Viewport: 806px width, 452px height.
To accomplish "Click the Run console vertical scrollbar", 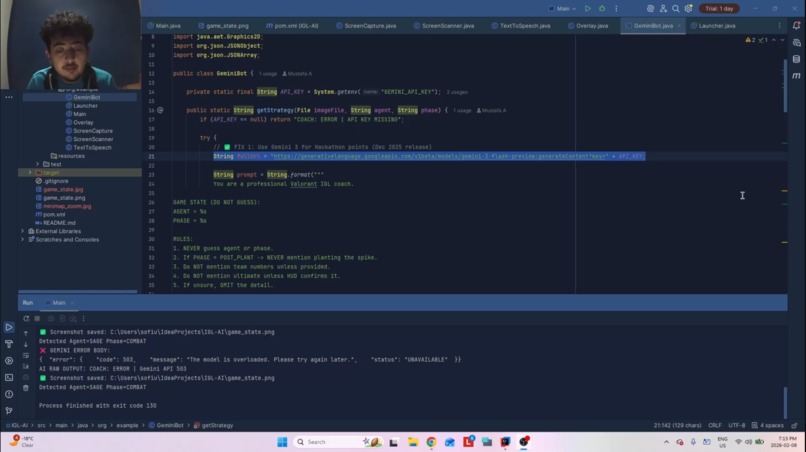I will (x=785, y=403).
